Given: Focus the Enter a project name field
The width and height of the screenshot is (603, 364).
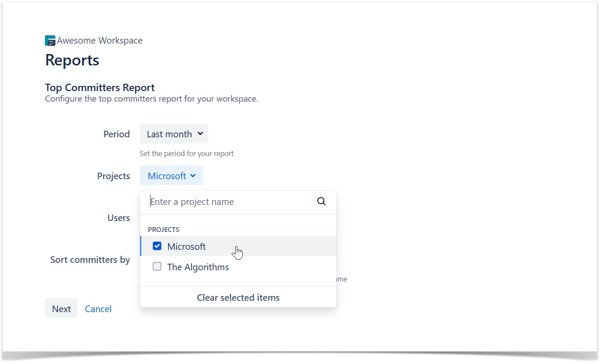Looking at the screenshot, I should pos(231,202).
